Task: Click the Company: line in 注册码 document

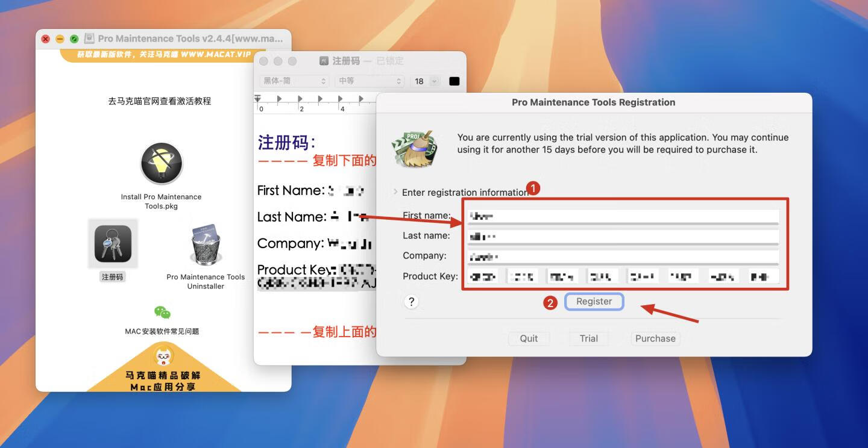Action: (315, 243)
